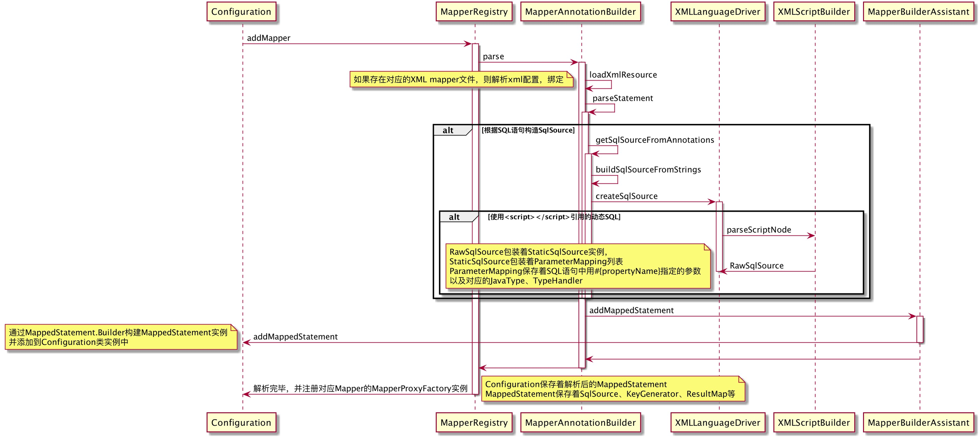Click the getSqlSourceFromAnnotations label

[x=654, y=140]
